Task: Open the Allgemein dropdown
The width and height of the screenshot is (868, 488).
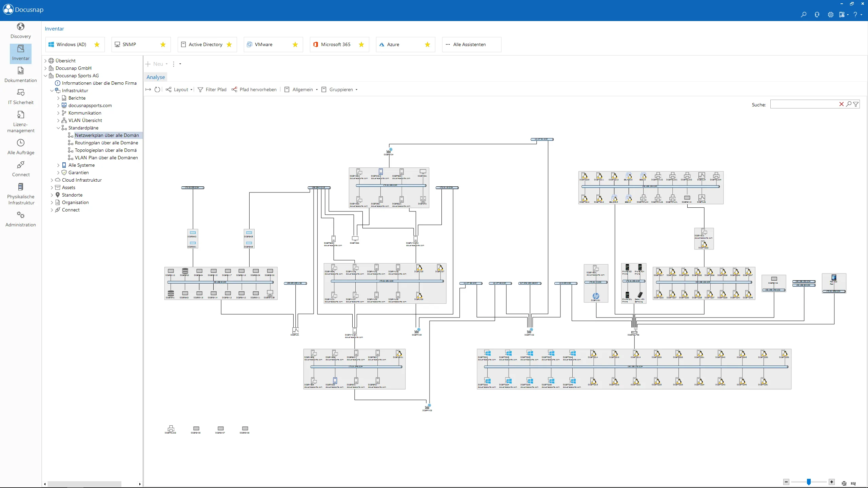Action: (x=301, y=89)
